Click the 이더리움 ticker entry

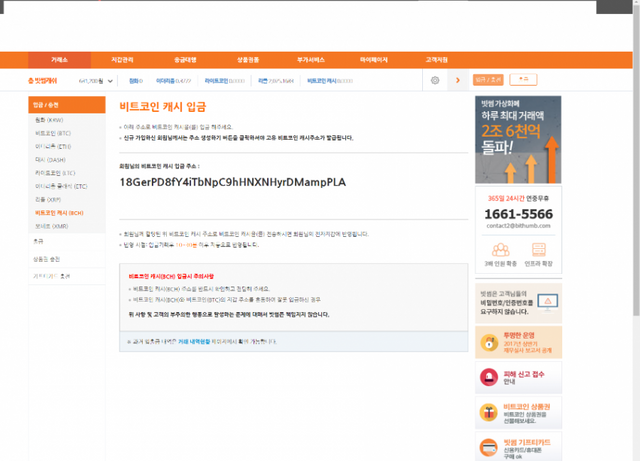[173, 81]
